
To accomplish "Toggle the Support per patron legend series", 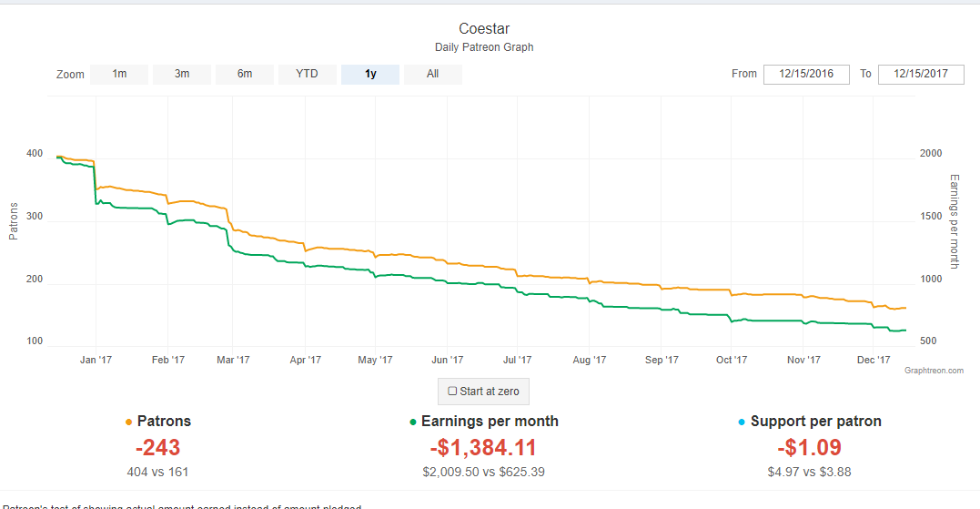I will (809, 422).
